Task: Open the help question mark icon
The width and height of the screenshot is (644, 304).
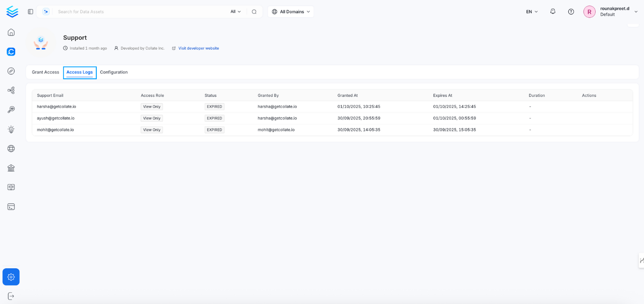Action: [571, 12]
